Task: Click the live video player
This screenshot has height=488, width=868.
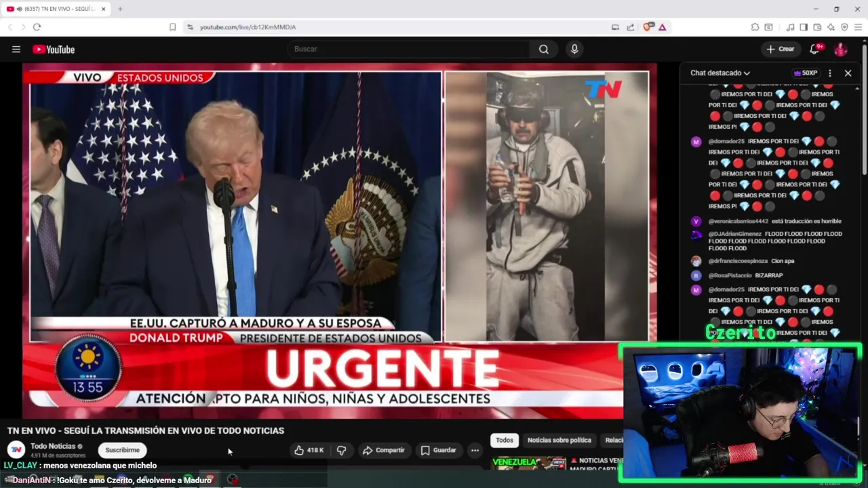Action: click(339, 241)
